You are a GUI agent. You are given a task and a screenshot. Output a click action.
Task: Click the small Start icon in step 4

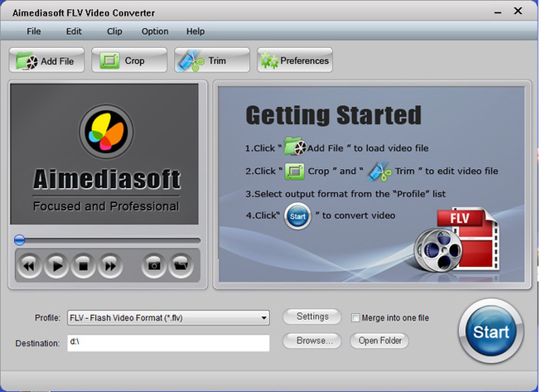(297, 216)
